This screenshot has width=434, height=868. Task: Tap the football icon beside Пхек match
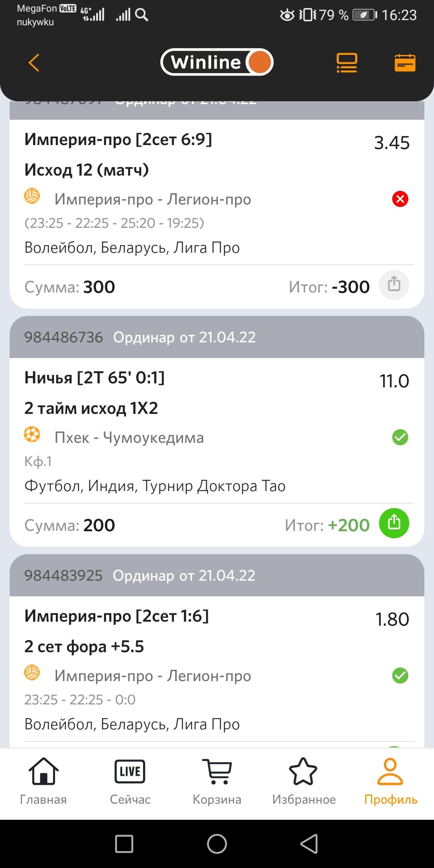click(x=32, y=434)
